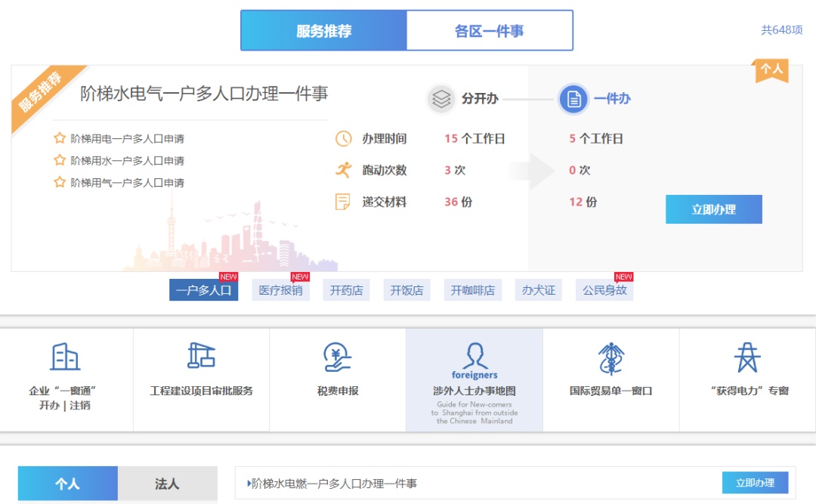Select the 分开办 layers icon
The width and height of the screenshot is (816, 504).
(441, 99)
